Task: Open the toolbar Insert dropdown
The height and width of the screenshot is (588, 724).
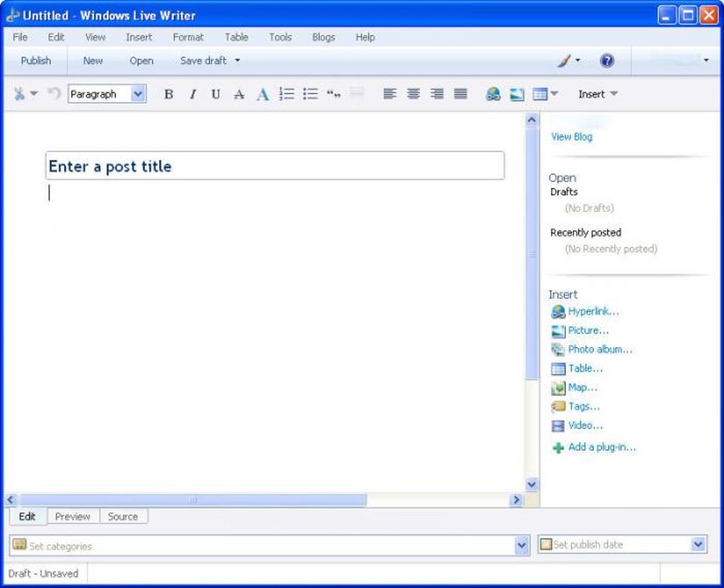Action: click(598, 94)
